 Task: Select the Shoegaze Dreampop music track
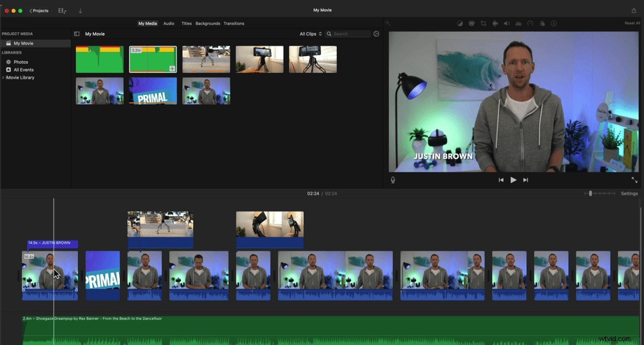click(330, 330)
